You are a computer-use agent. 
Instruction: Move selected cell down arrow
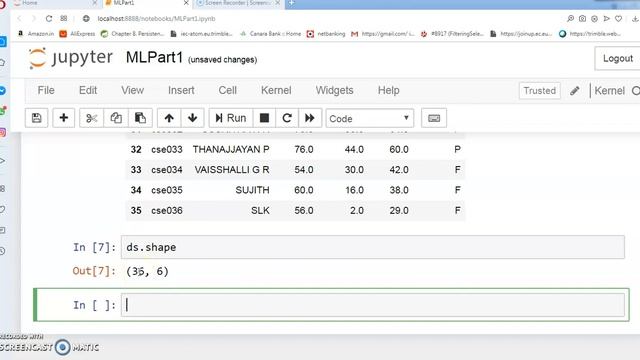[192, 118]
